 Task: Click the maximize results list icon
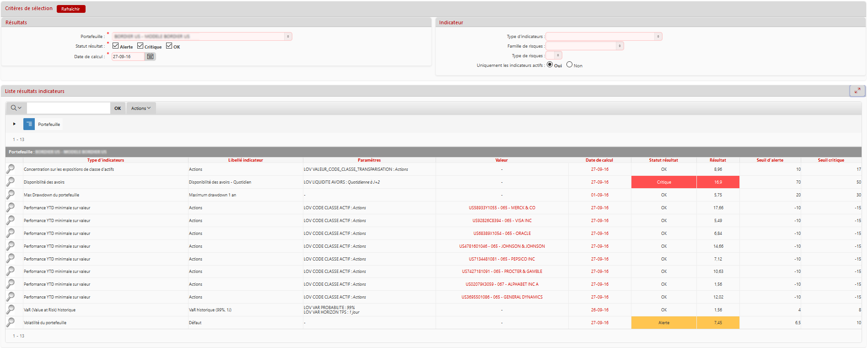pyautogui.click(x=857, y=91)
